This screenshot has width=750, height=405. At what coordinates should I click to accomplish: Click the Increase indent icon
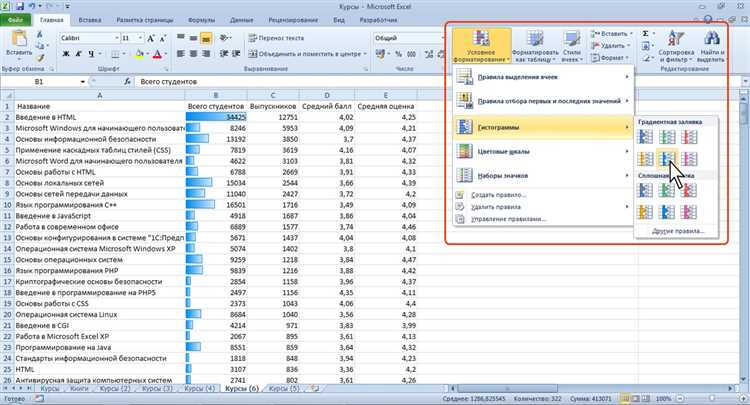[x=236, y=54]
